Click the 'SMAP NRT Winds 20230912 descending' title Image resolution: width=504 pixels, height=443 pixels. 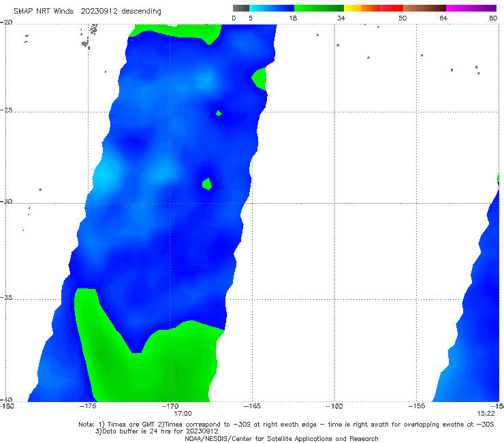87,11
